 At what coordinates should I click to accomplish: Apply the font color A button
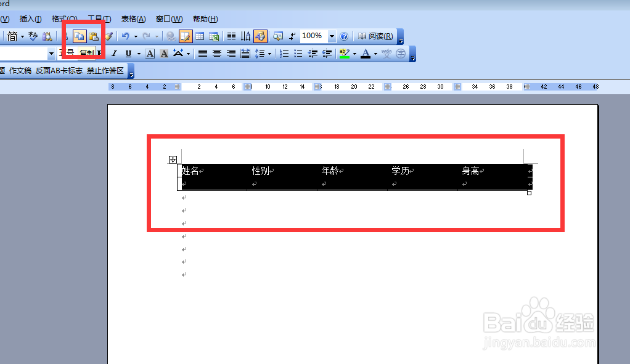coord(366,54)
